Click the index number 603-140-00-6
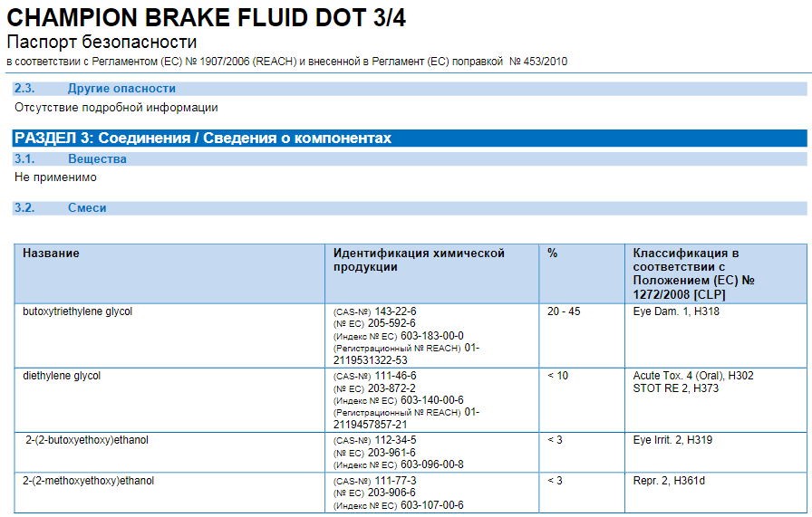The width and height of the screenshot is (812, 517). tap(432, 400)
